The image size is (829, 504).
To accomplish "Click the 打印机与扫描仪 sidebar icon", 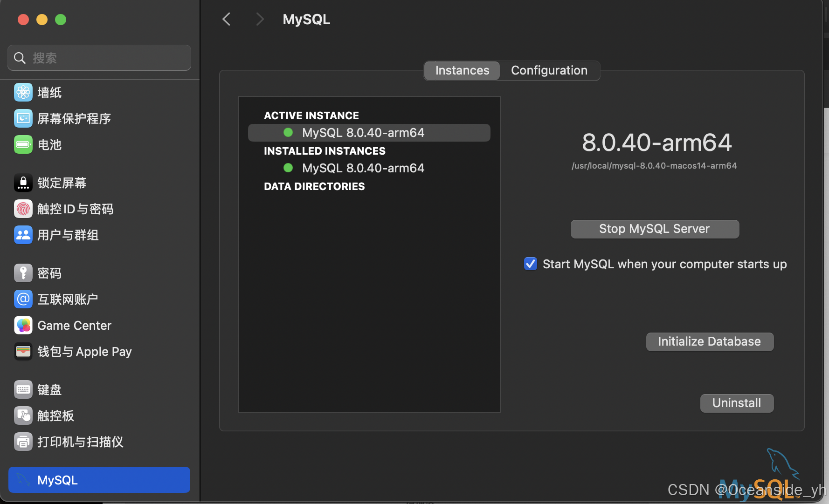I will pyautogui.click(x=23, y=442).
